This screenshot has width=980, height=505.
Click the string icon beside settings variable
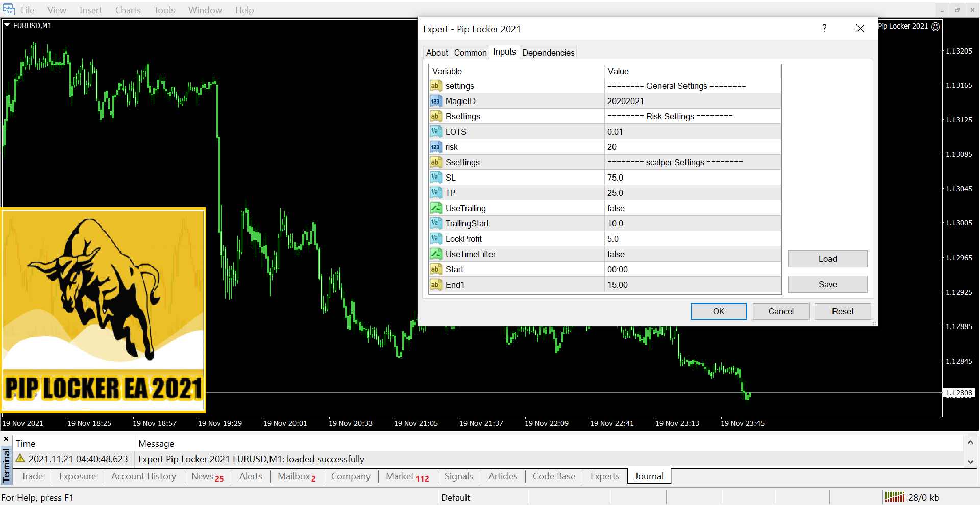pos(436,86)
